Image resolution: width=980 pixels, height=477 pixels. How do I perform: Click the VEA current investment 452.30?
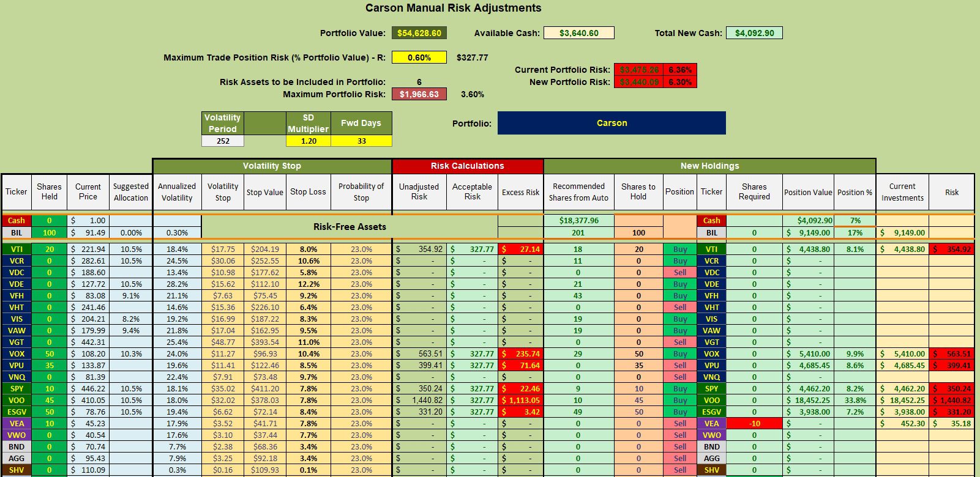tap(902, 424)
